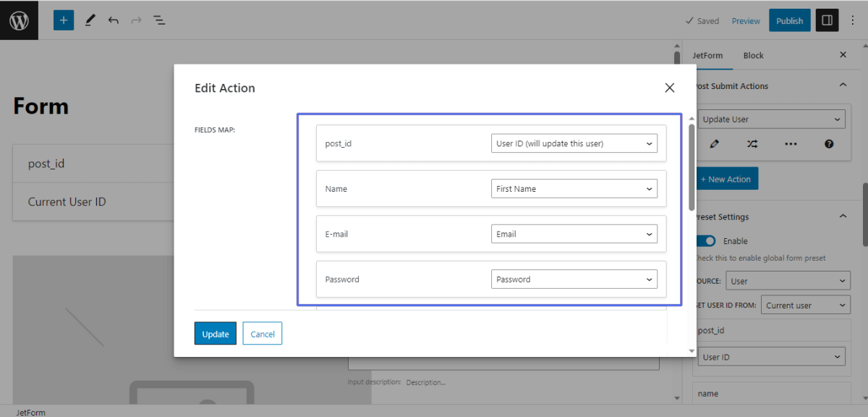Open action conditions with the shuffle icon
Screen dimensions: 868x417
click(752, 144)
